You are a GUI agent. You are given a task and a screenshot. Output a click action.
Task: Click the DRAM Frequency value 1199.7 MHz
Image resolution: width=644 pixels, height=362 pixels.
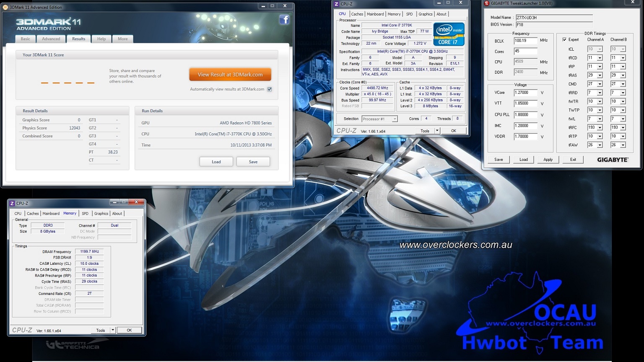tap(89, 252)
